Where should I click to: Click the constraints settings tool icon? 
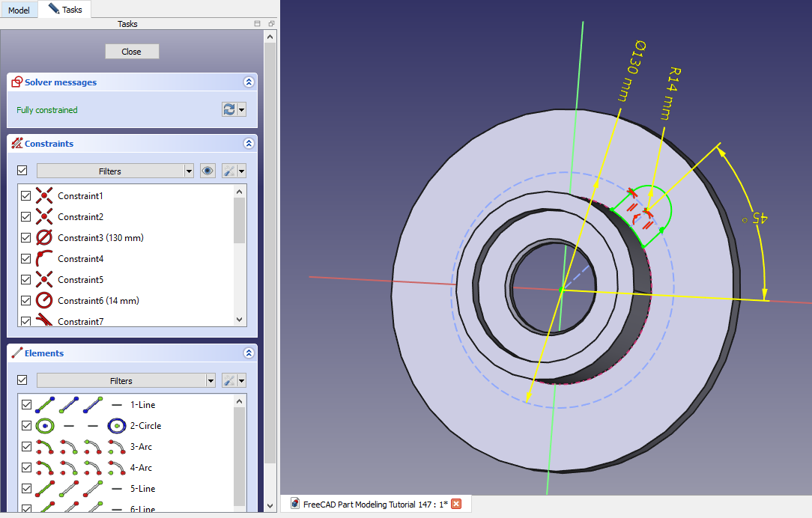click(x=229, y=171)
